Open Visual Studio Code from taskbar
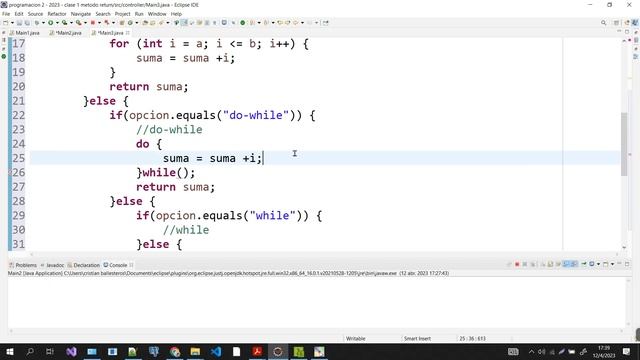Viewport: 640px width, 360px height. pyautogui.click(x=216, y=351)
